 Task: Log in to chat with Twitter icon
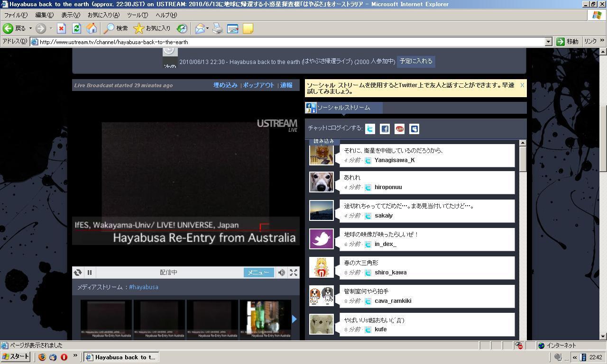370,128
